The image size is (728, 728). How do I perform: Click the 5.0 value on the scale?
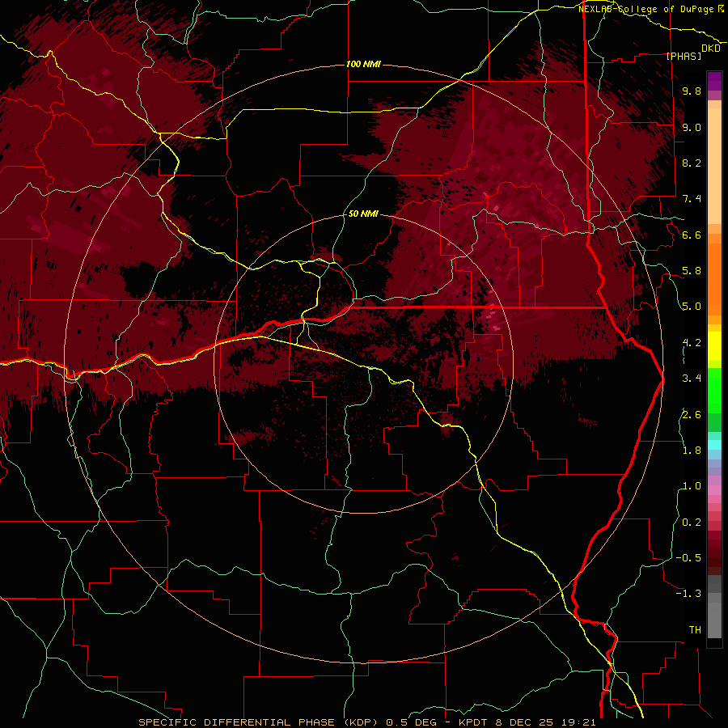pos(692,307)
